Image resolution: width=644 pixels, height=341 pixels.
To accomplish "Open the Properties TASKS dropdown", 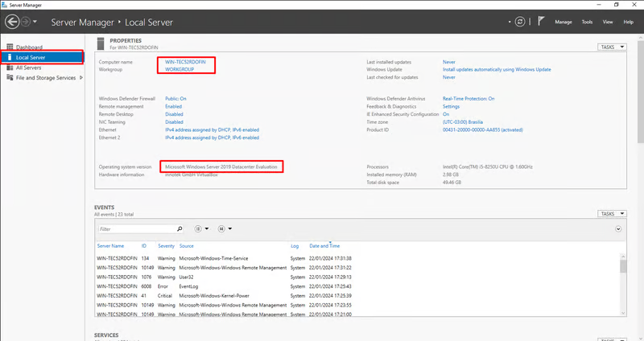I will (611, 47).
